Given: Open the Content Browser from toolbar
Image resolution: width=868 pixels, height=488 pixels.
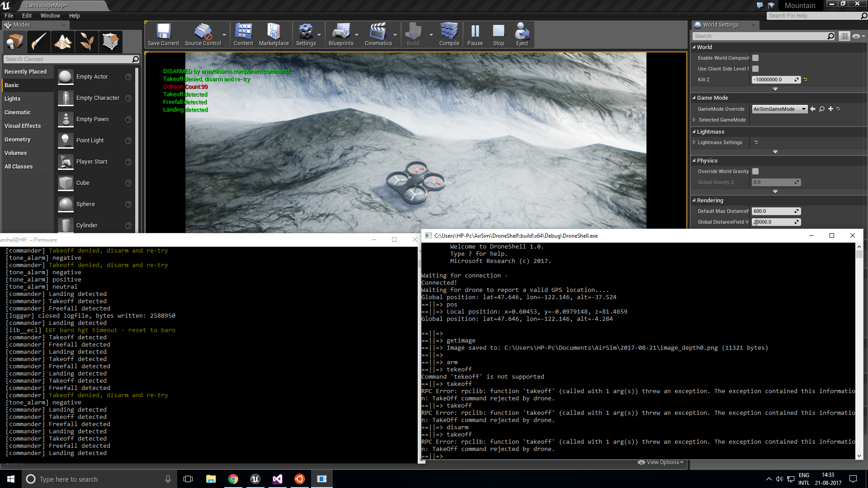Looking at the screenshot, I should point(243,34).
